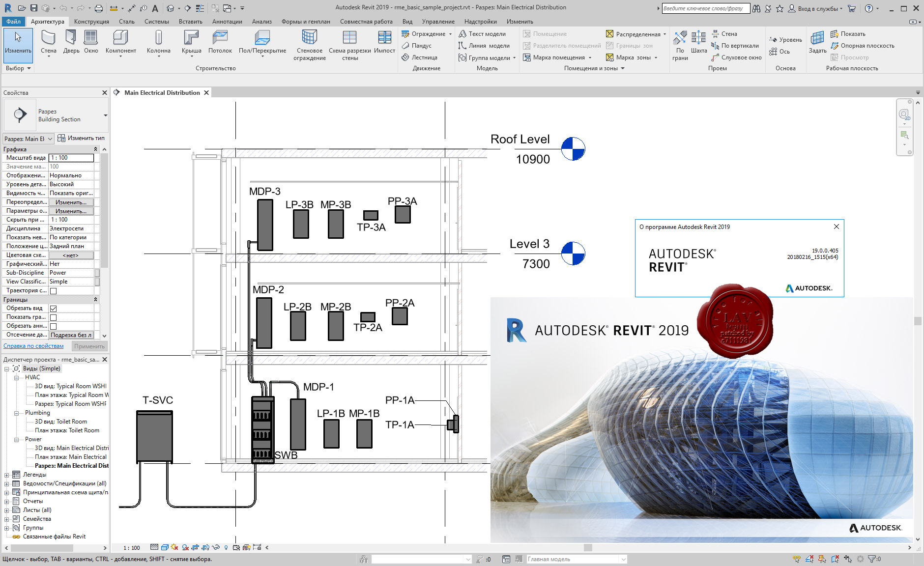Select the Door (Дверь) tool

tap(71, 42)
